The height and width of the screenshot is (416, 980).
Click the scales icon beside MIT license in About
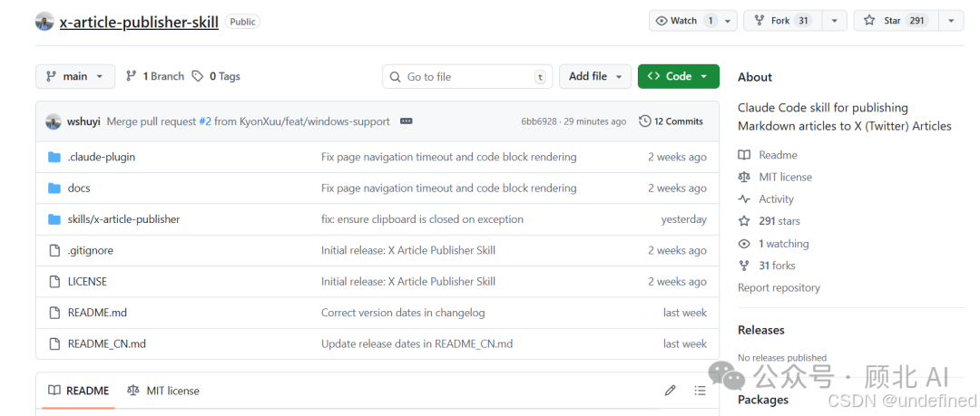pyautogui.click(x=744, y=177)
